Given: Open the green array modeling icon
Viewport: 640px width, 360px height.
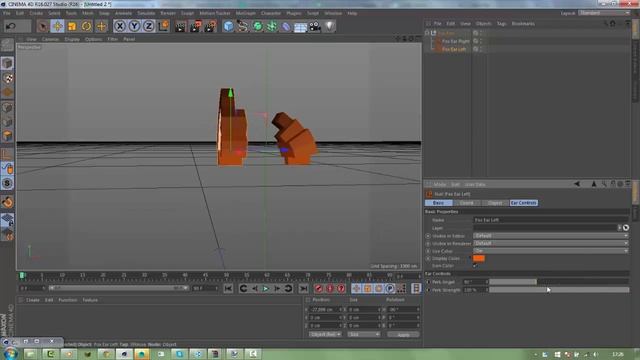Looking at the screenshot, I should [x=271, y=27].
